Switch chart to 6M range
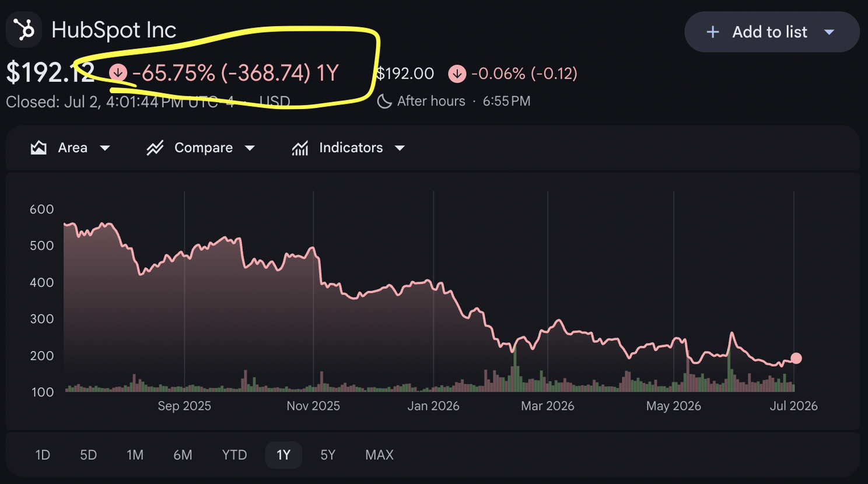This screenshot has height=484, width=868. [183, 455]
